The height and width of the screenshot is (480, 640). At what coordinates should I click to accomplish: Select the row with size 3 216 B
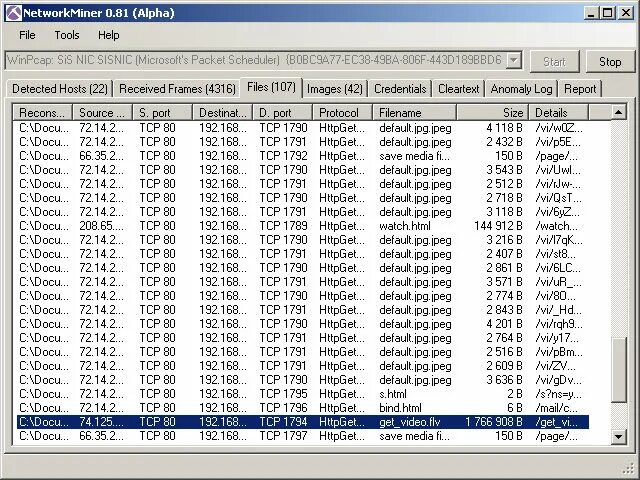[x=302, y=240]
